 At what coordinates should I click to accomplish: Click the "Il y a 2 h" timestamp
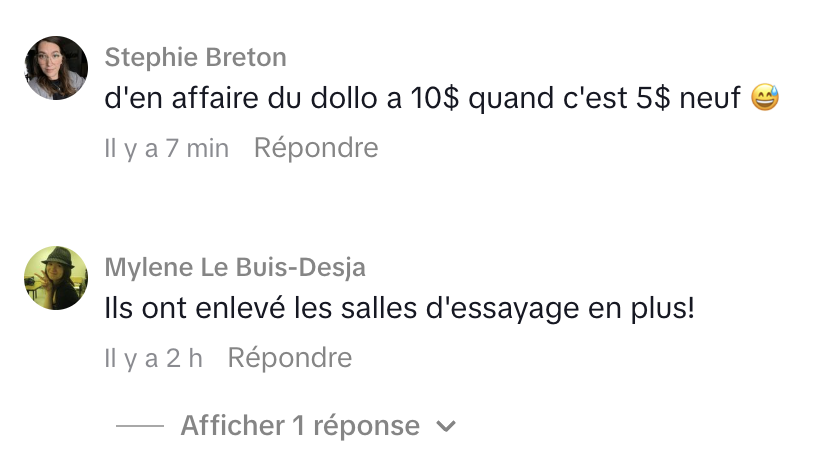(154, 358)
